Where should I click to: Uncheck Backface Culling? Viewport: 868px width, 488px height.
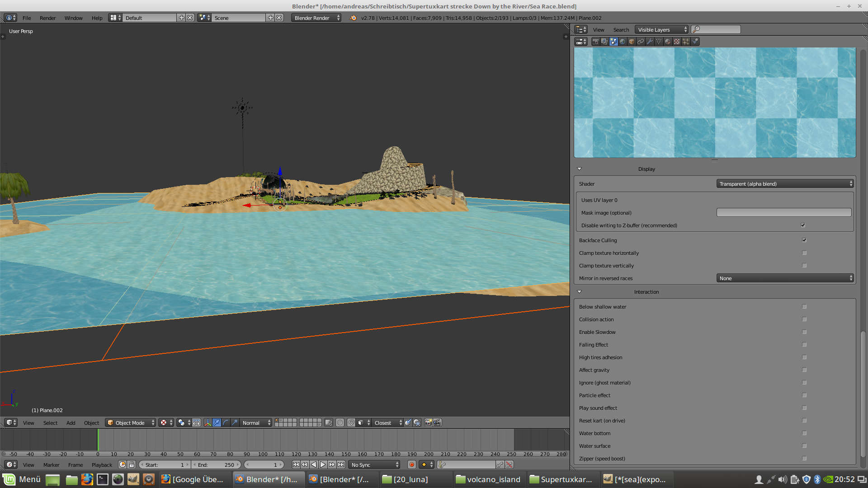pos(804,240)
